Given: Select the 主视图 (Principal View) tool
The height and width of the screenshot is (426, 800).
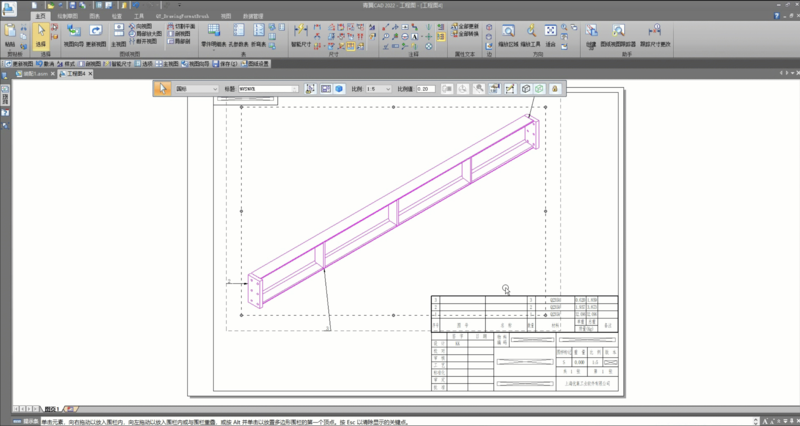Looking at the screenshot, I should (x=119, y=37).
